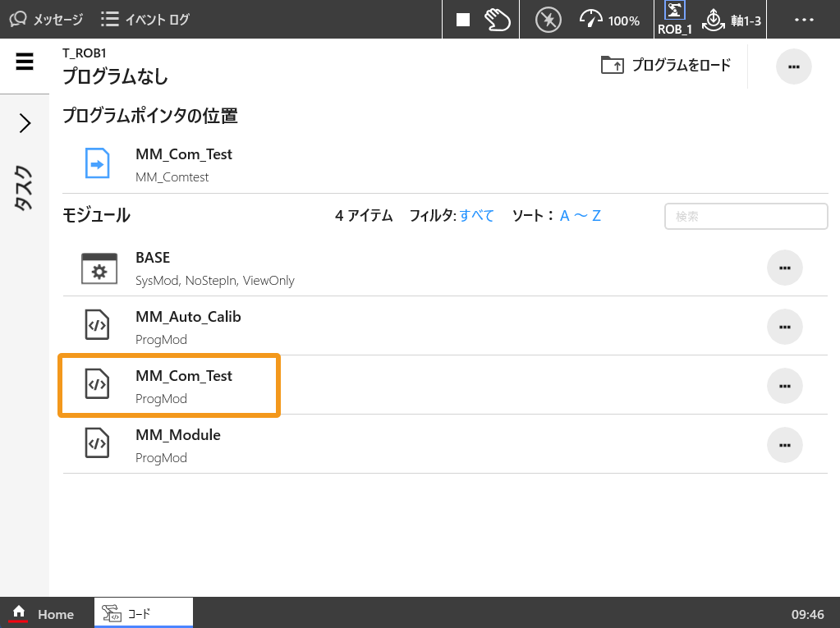840x628 pixels.
Task: Open the BASE module options menu
Action: (784, 268)
